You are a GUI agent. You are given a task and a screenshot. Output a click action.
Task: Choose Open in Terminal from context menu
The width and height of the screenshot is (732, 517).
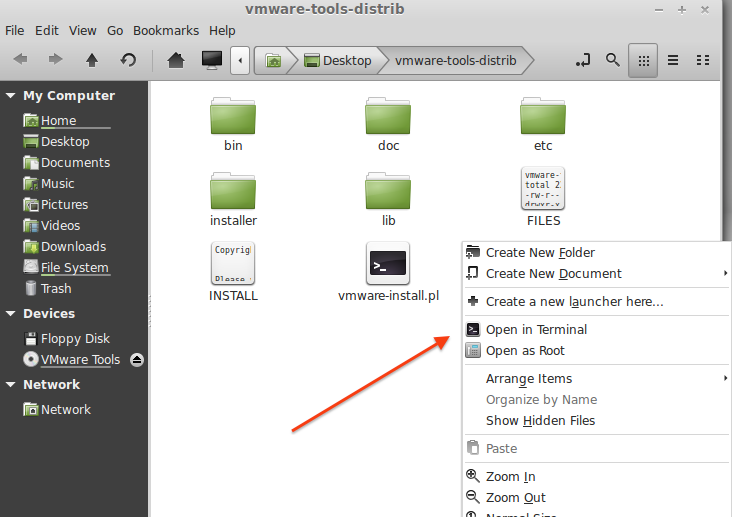(x=536, y=329)
